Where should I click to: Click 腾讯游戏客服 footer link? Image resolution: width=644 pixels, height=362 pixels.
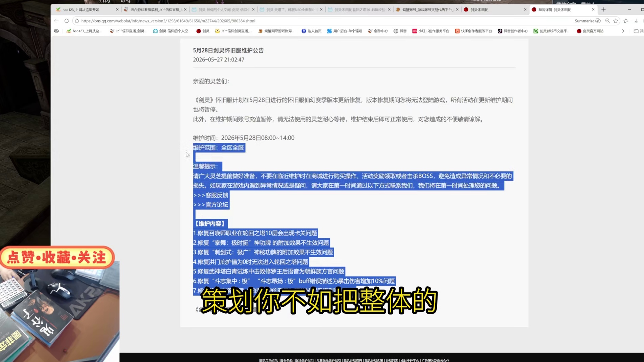(374, 360)
